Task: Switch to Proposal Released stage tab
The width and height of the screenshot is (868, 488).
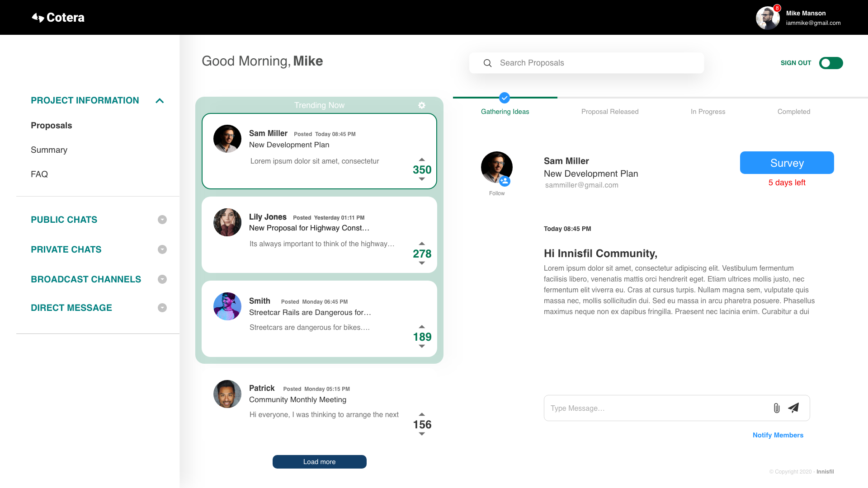Action: pyautogui.click(x=610, y=112)
